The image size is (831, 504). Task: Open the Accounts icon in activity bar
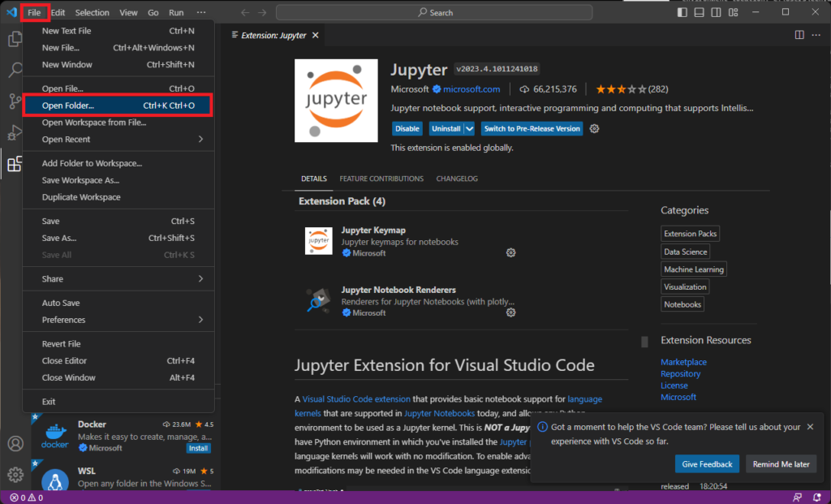(15, 443)
